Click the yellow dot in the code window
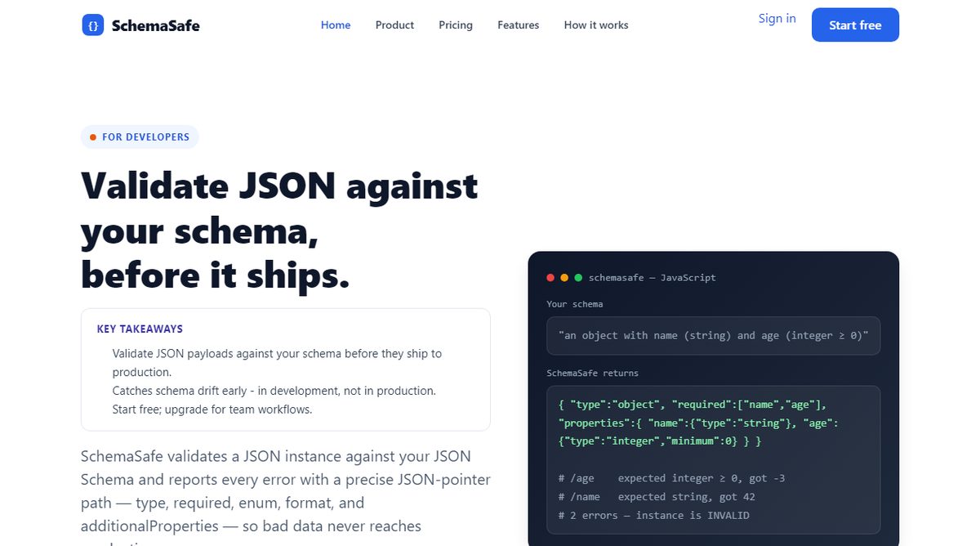 [564, 278]
